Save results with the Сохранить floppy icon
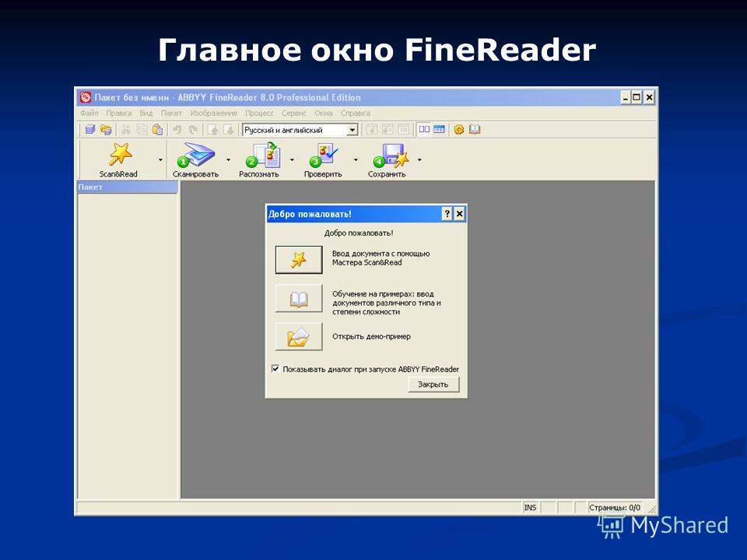 [x=391, y=155]
